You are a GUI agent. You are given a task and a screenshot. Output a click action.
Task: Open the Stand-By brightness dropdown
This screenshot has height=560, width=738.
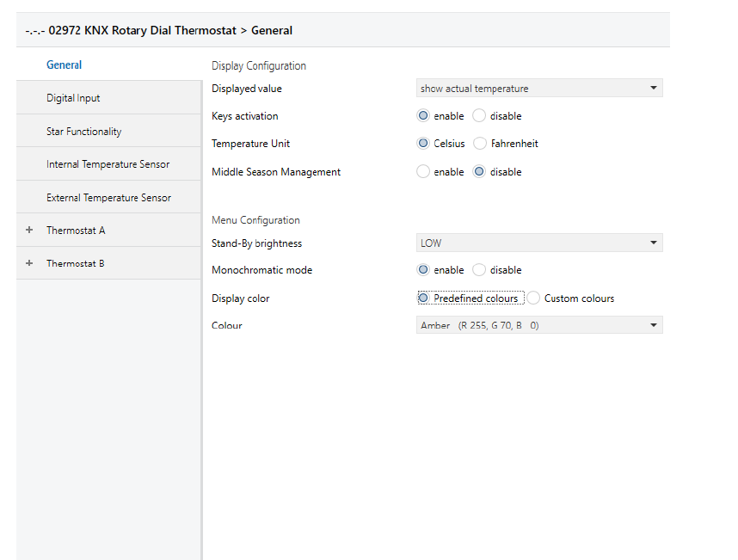click(x=539, y=243)
